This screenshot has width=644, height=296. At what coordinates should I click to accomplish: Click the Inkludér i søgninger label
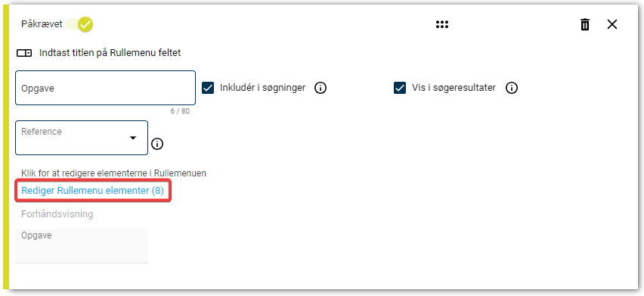click(262, 88)
